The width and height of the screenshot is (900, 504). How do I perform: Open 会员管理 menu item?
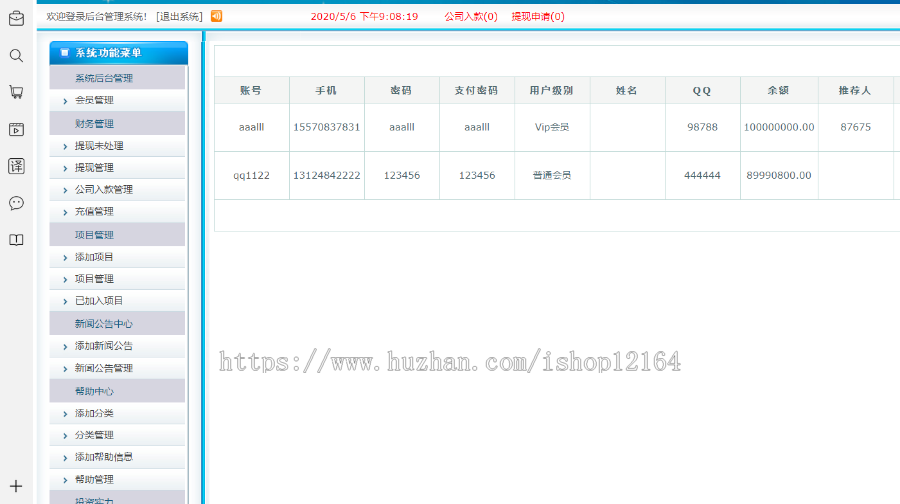pyautogui.click(x=94, y=100)
